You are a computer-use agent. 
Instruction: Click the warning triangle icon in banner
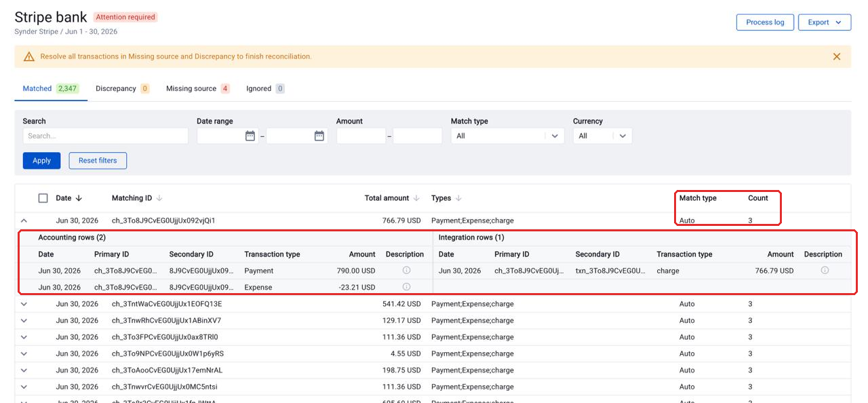tap(28, 57)
